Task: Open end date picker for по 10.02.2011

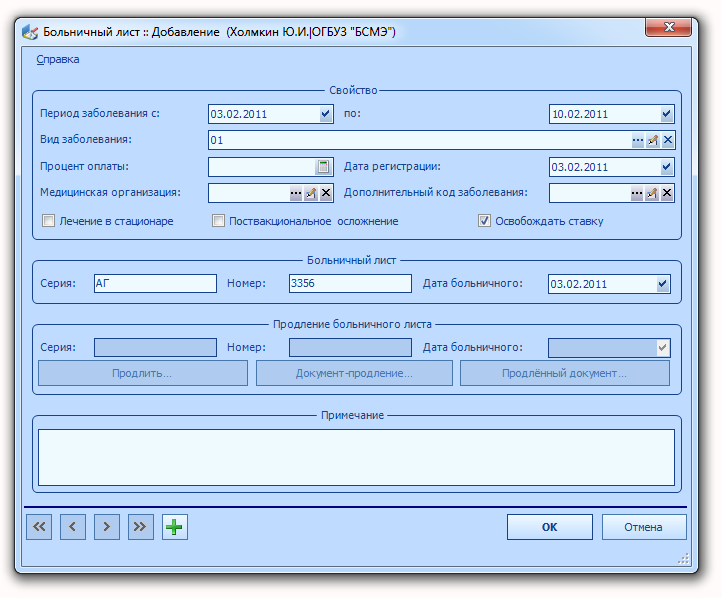Action: (666, 114)
